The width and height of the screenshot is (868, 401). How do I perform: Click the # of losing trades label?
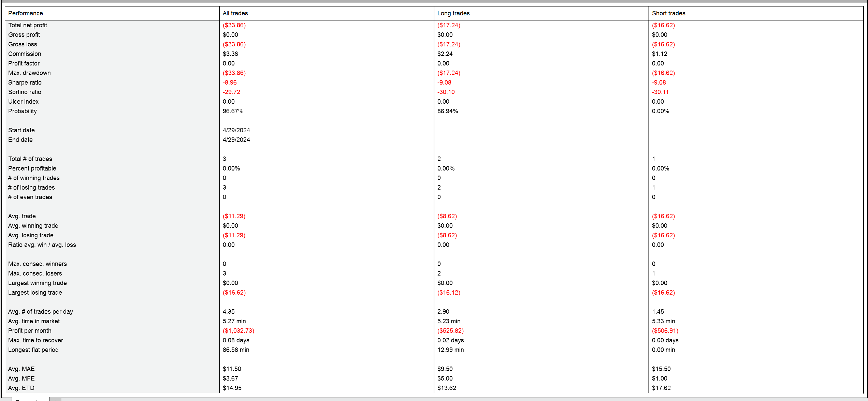click(x=31, y=188)
